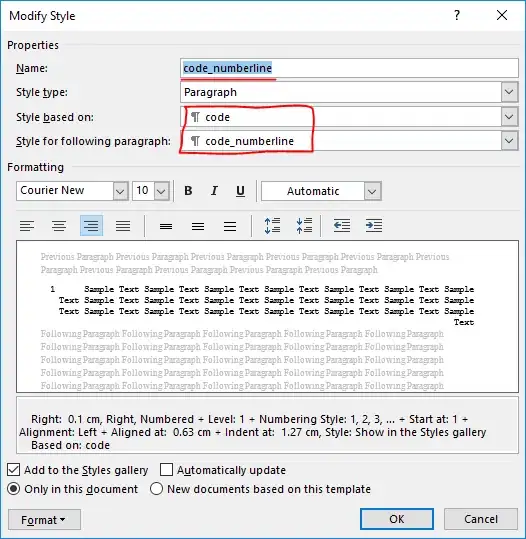Decrease paragraph spacing
526x539 pixels.
point(304,226)
